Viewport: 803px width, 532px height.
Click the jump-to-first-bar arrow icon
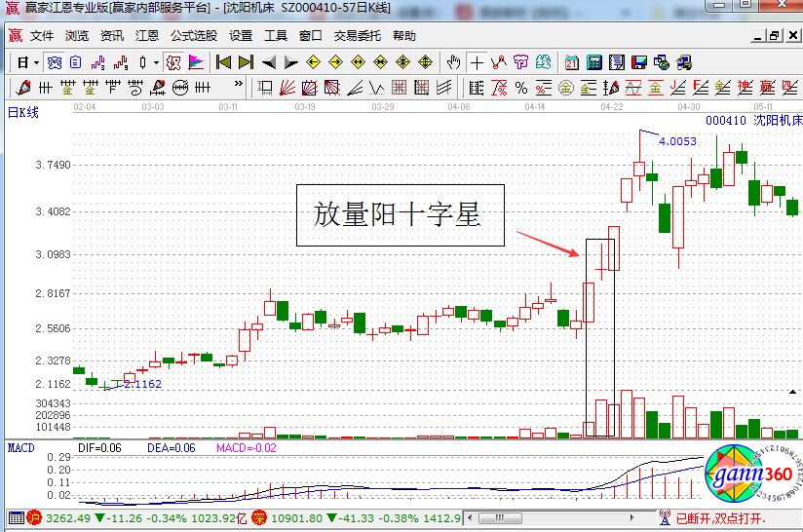[223, 62]
